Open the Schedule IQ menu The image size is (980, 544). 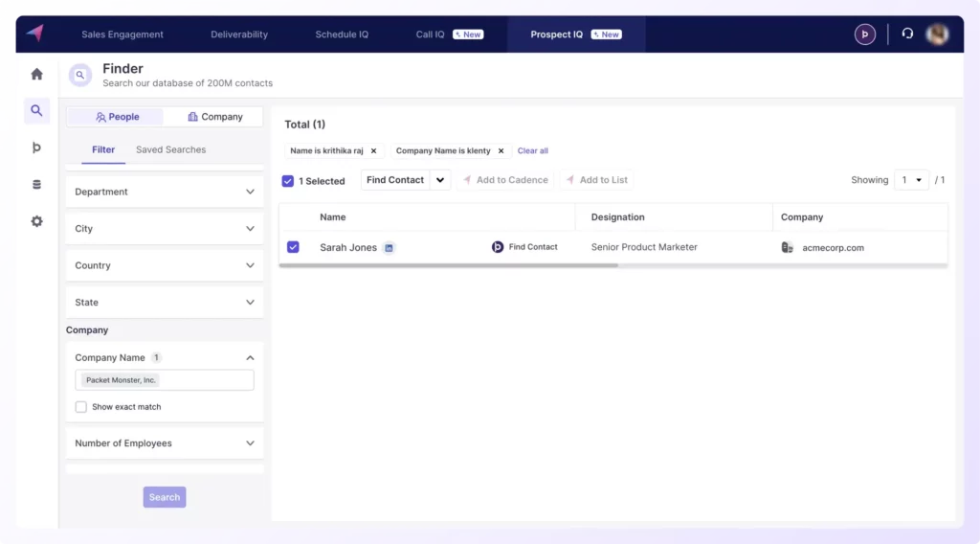click(342, 34)
